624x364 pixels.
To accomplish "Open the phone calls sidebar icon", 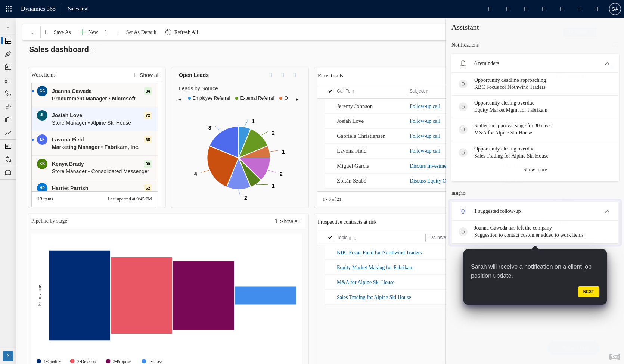I will point(8,93).
